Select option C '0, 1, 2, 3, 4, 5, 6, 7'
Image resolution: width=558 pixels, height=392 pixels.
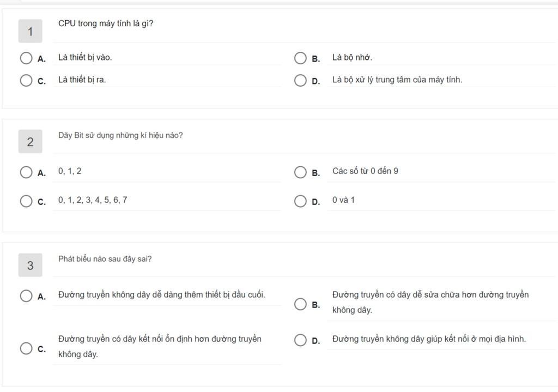[x=26, y=201]
